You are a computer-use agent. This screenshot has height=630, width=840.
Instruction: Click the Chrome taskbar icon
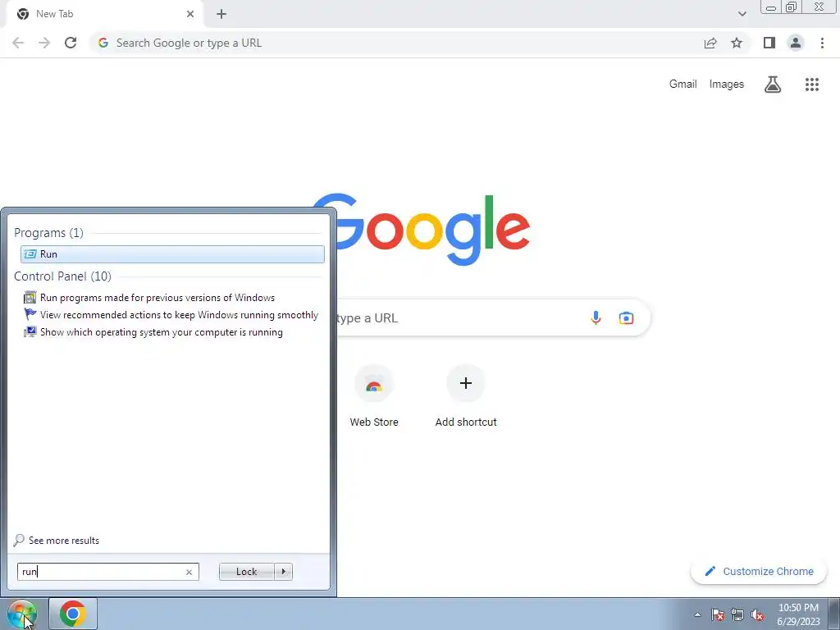[x=73, y=614]
